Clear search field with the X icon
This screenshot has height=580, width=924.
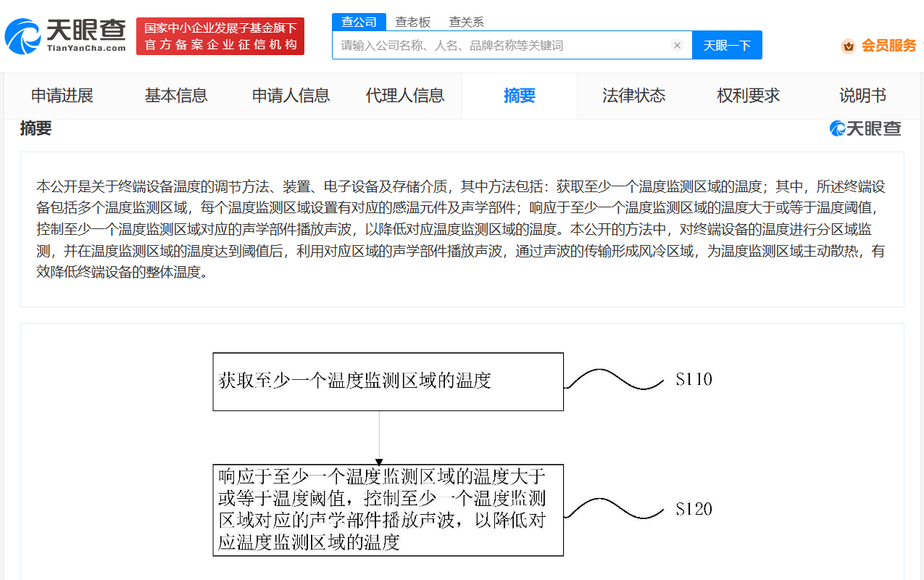coord(677,45)
